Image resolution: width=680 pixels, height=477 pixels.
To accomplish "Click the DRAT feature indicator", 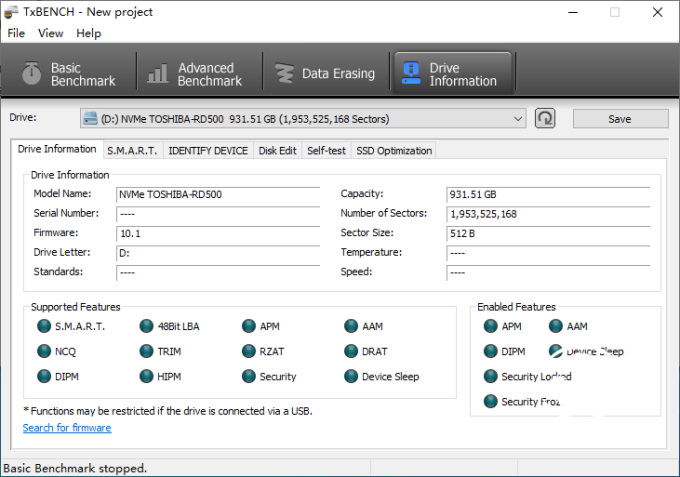I will pyautogui.click(x=351, y=351).
